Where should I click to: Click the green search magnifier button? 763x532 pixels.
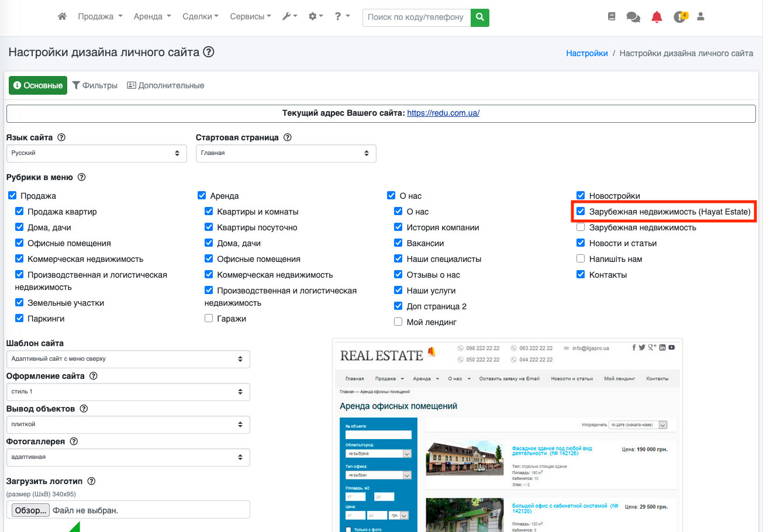(480, 17)
